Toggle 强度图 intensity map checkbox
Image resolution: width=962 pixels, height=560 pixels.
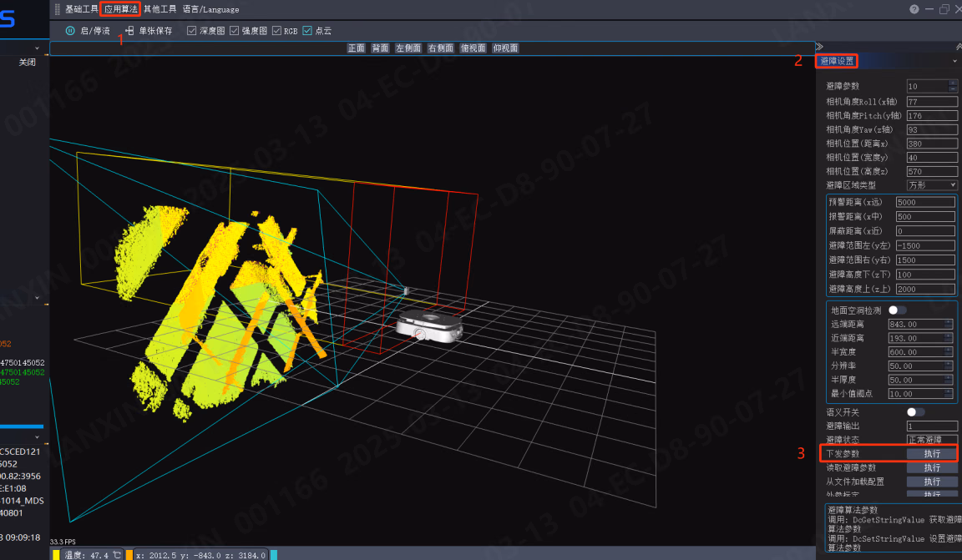tap(235, 31)
